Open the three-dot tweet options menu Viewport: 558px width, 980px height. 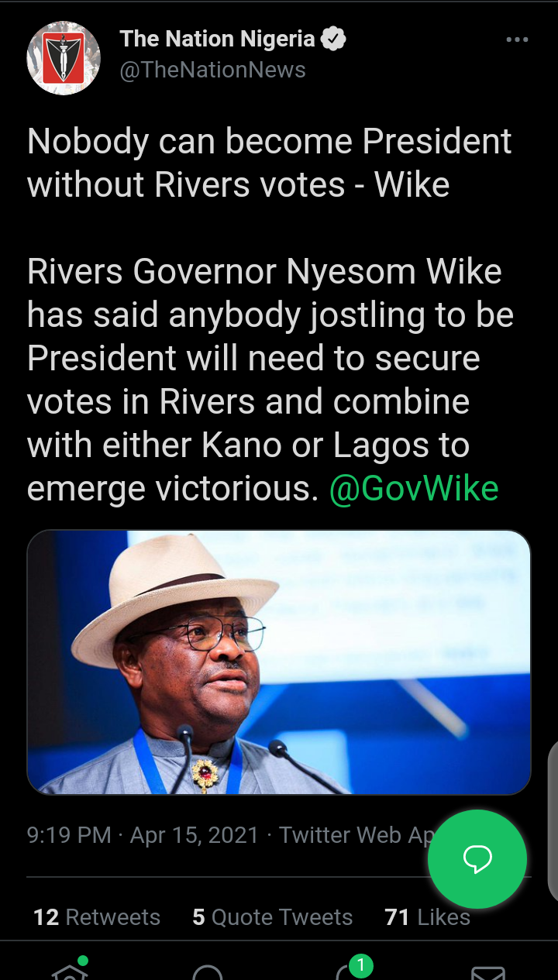pos(516,40)
